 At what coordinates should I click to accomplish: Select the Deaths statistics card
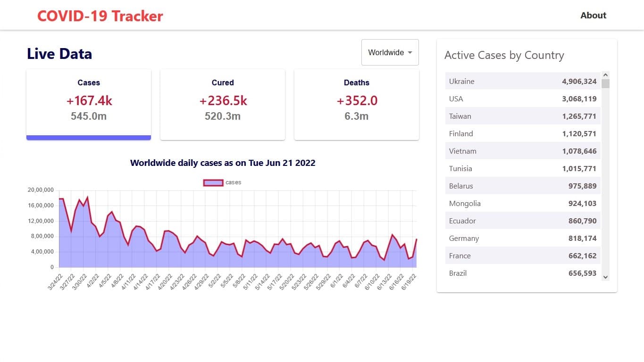pos(356,100)
